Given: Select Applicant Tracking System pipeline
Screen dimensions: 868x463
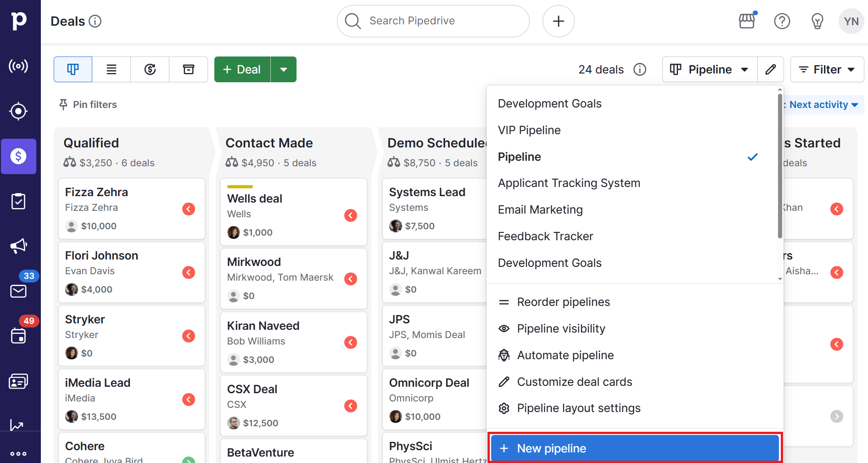Looking at the screenshot, I should pos(631,183).
